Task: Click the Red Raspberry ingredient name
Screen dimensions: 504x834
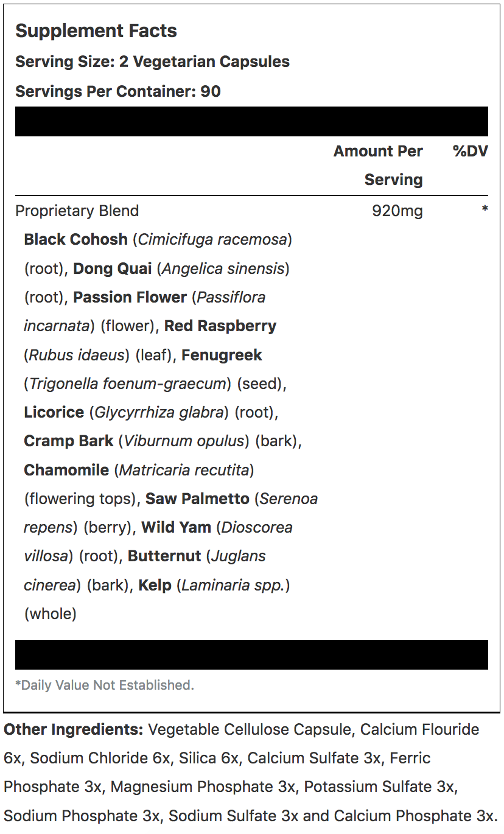Action: pyautogui.click(x=220, y=326)
